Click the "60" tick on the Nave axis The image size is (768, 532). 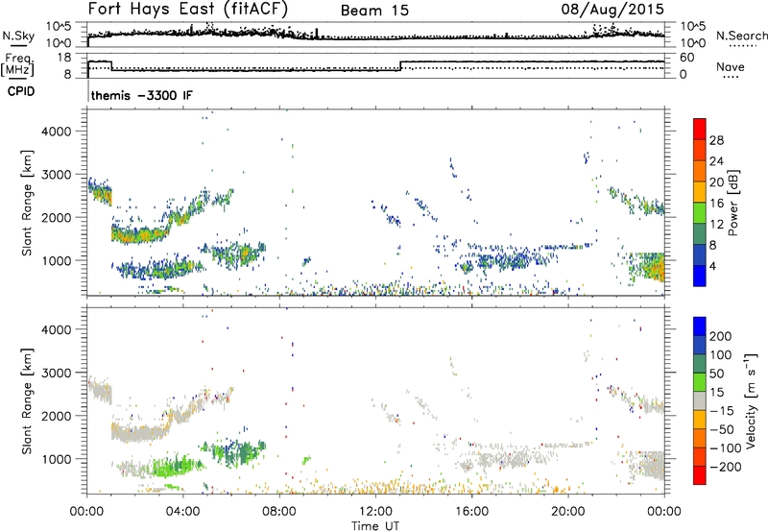pyautogui.click(x=687, y=58)
